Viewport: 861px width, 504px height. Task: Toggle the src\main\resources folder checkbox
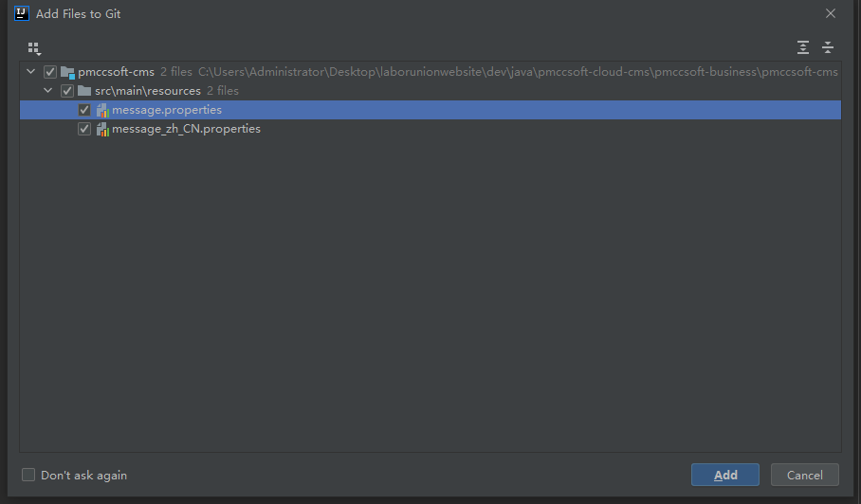click(x=67, y=91)
